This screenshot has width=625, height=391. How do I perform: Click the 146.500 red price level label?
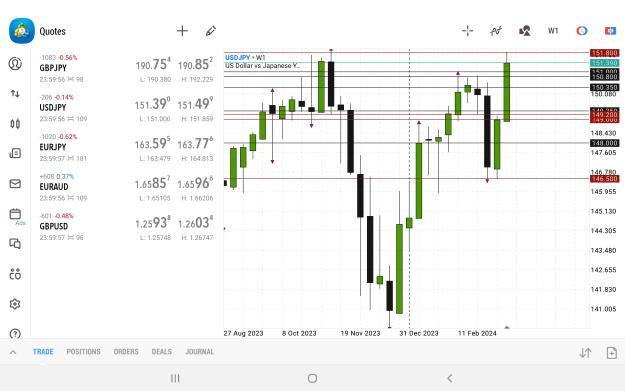pos(605,179)
